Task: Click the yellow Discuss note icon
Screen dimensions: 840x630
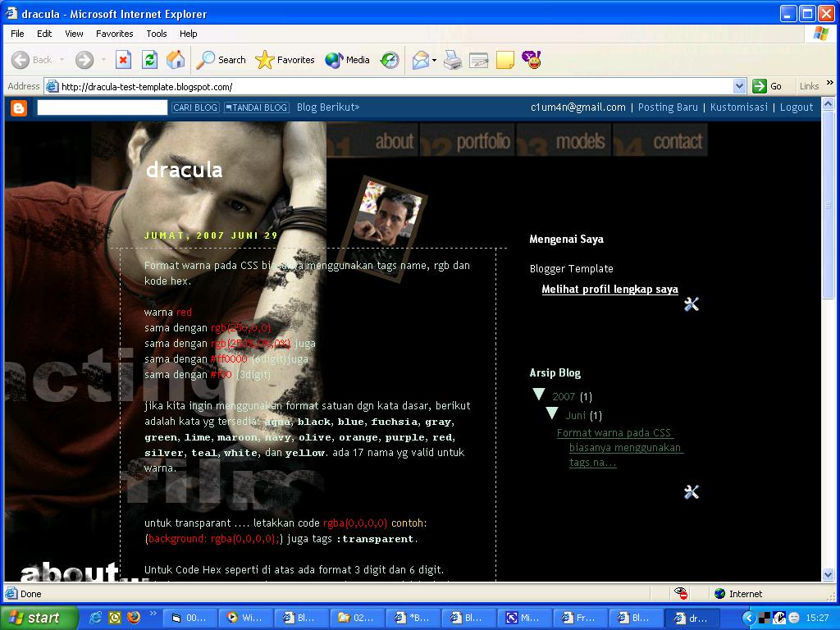Action: (505, 60)
